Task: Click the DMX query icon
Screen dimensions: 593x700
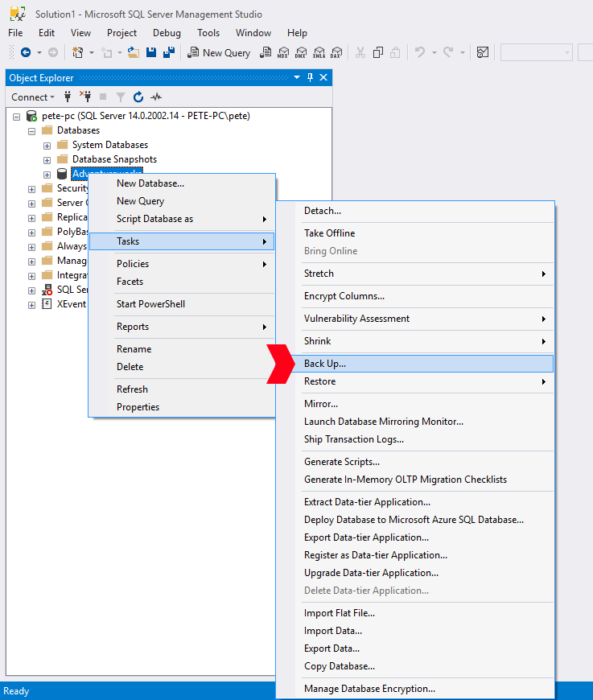Action: (301, 52)
